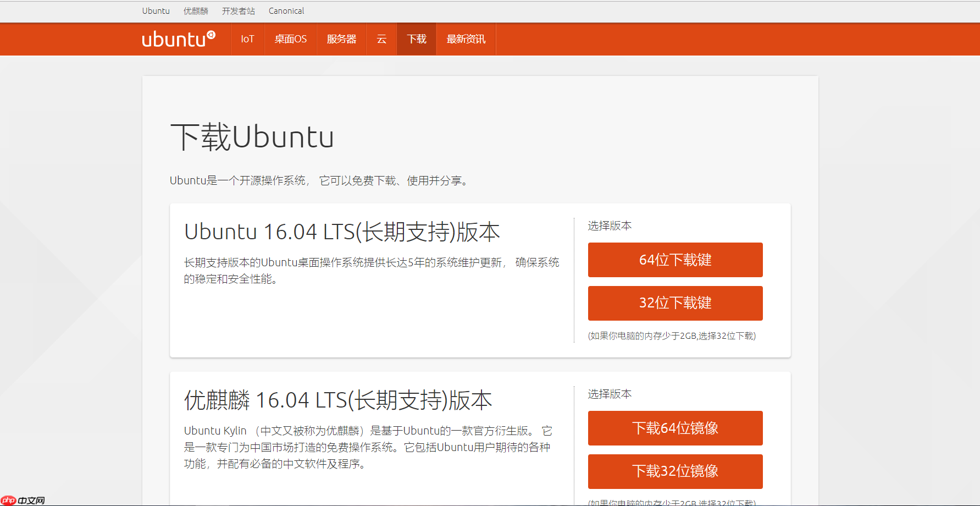980x506 pixels.
Task: Click the Ubuntu 16.04 LTS(长期支持)版本 heading
Action: click(x=342, y=232)
